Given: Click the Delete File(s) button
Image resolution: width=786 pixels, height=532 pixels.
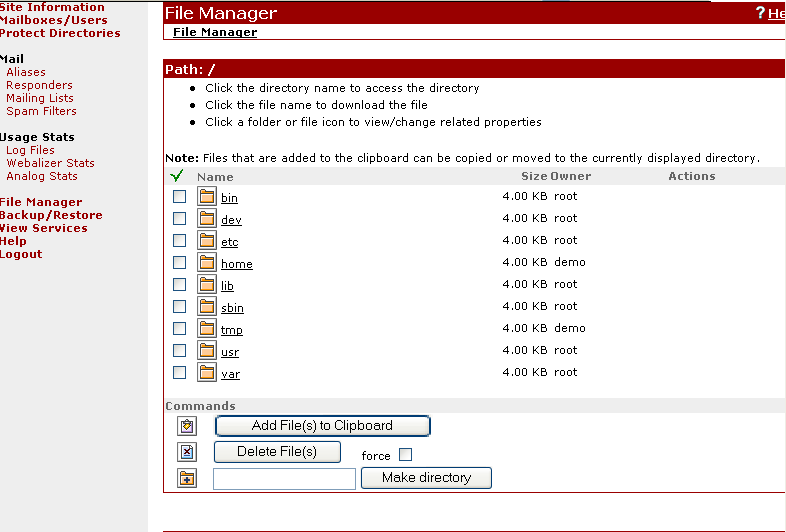Looking at the screenshot, I should click(277, 452).
